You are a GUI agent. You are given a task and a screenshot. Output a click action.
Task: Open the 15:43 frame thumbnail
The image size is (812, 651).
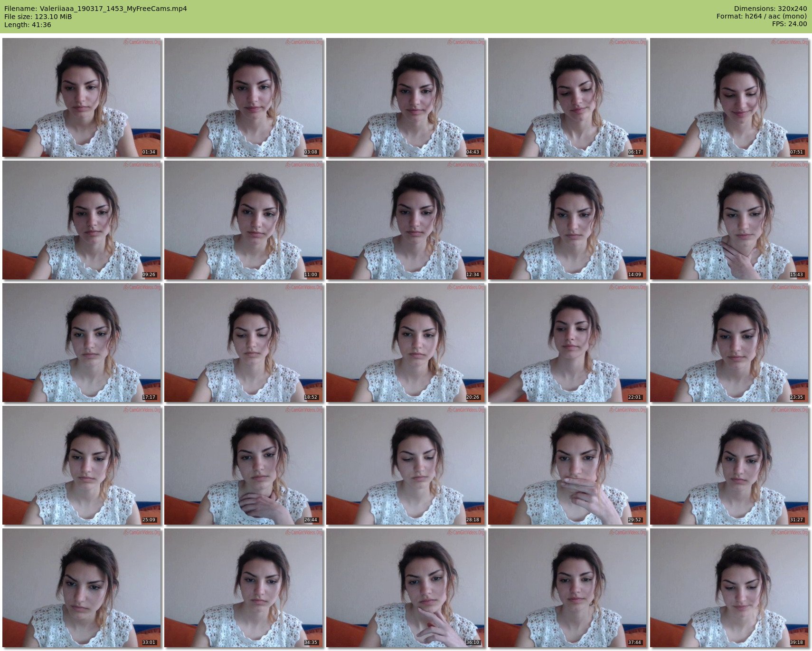(x=729, y=220)
